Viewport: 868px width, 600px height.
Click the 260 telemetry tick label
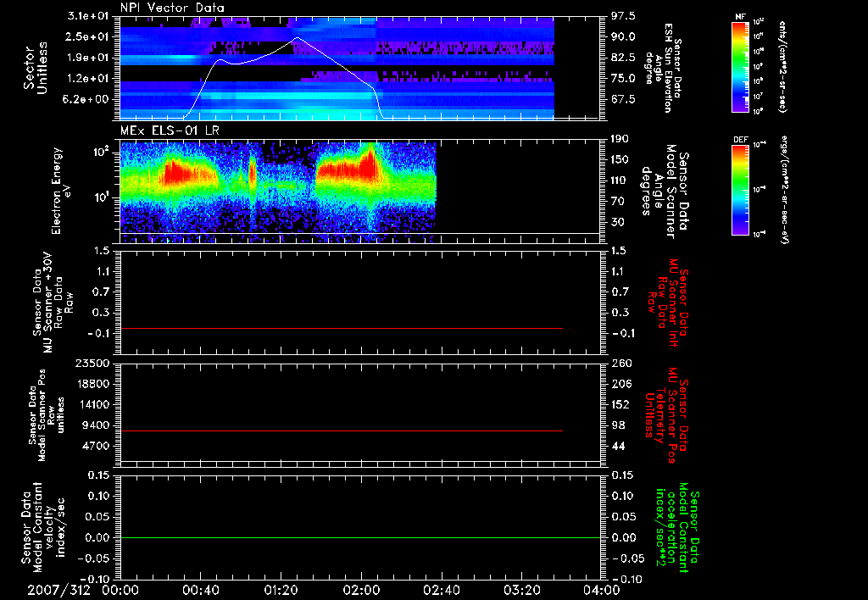point(620,364)
